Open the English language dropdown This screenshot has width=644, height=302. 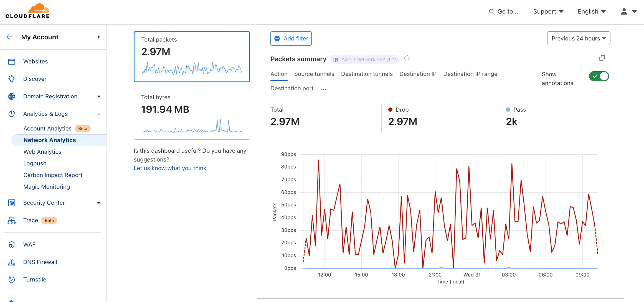point(591,11)
